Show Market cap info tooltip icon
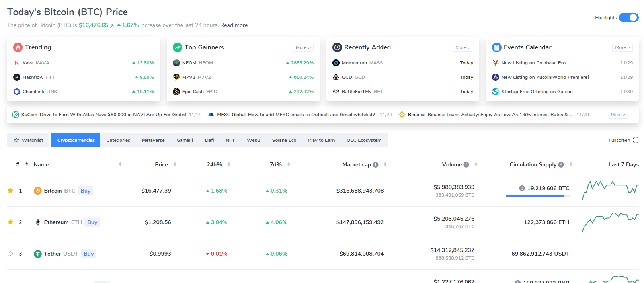This screenshot has height=283, width=644. click(375, 165)
